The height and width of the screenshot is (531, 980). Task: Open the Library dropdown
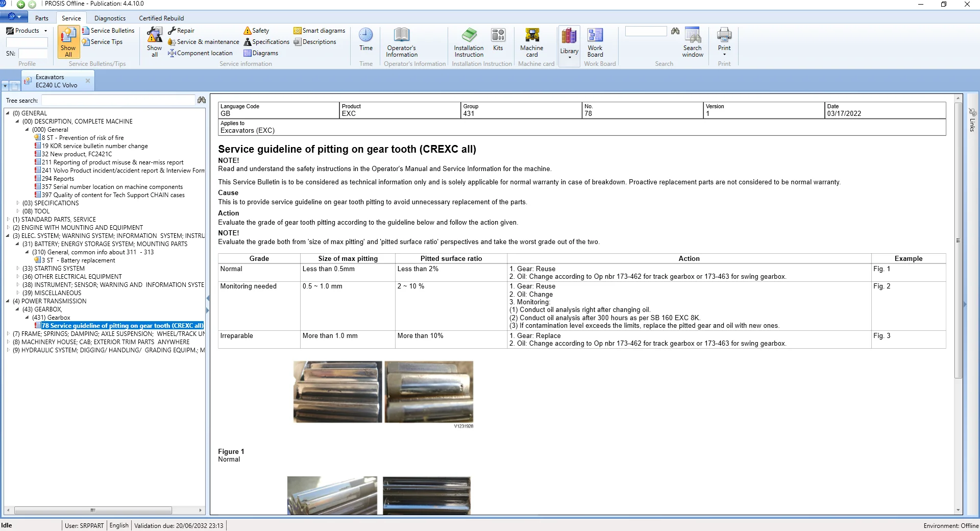tap(569, 43)
